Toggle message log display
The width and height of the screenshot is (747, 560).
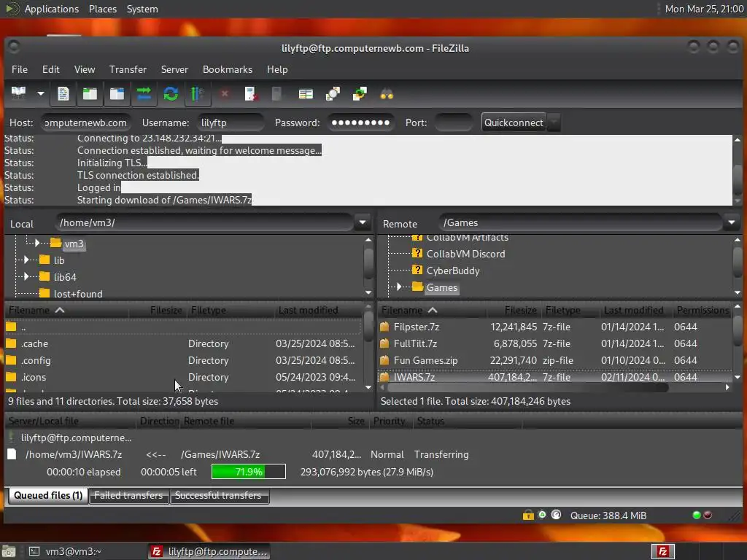pos(63,93)
